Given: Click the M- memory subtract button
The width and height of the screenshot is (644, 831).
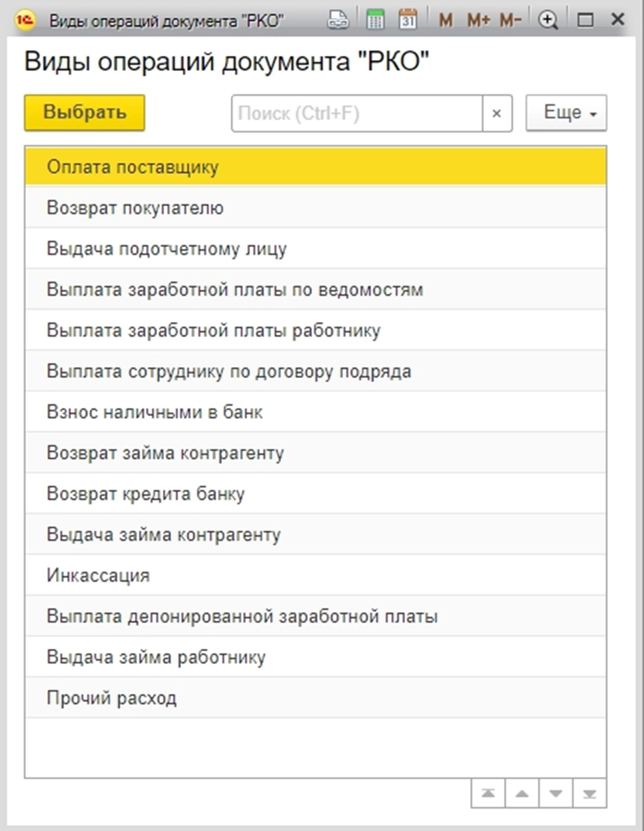Looking at the screenshot, I should (x=510, y=20).
